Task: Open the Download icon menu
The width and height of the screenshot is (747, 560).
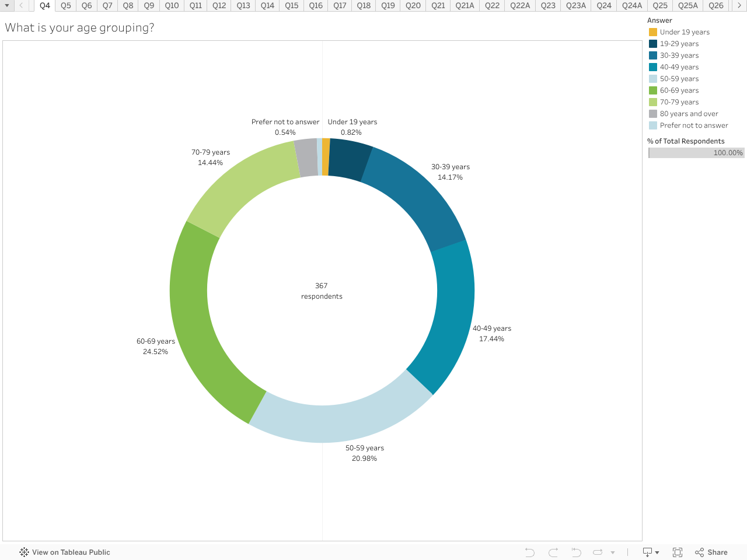Action: click(650, 552)
